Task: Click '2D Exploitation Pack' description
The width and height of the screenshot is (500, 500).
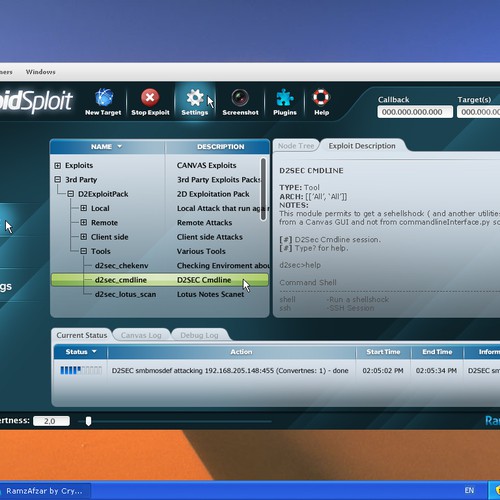Action: pos(213,194)
